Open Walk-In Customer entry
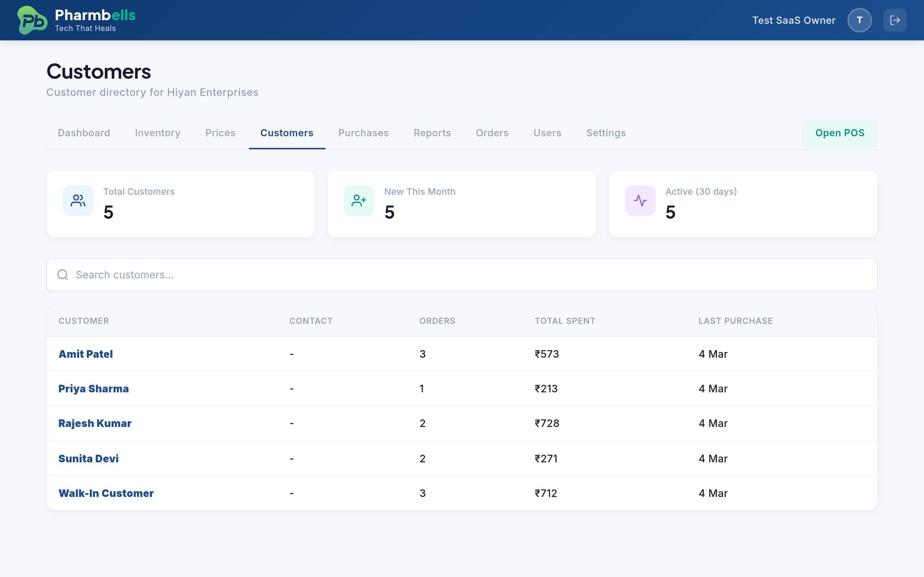Image resolution: width=924 pixels, height=577 pixels. tap(106, 493)
